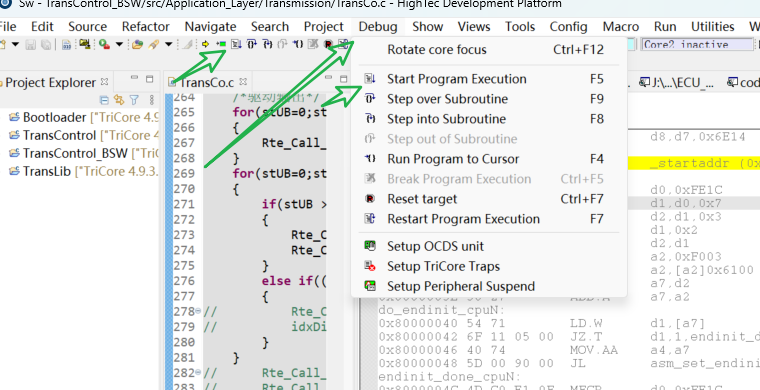Open the Search menu

click(x=270, y=27)
